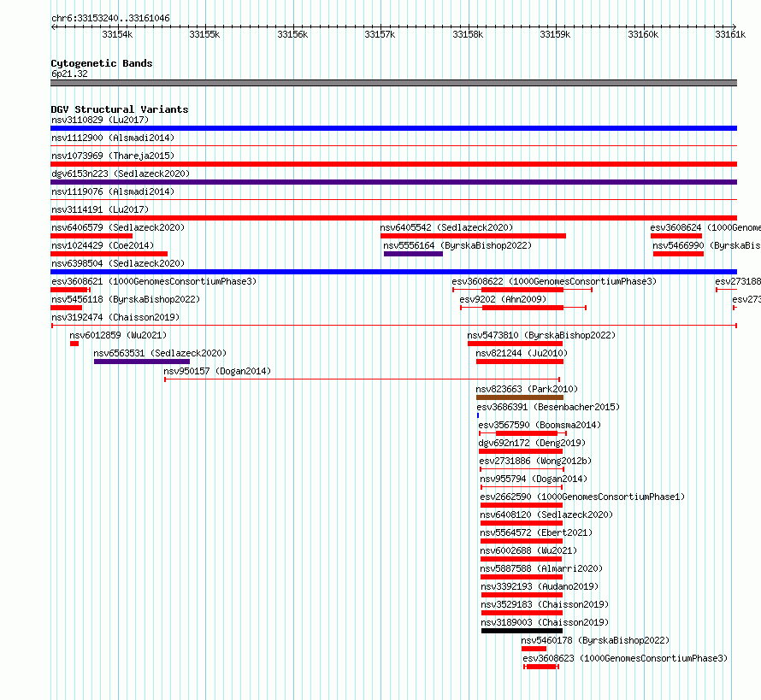Open nsv3392193 (Audano2019) label

[540, 586]
